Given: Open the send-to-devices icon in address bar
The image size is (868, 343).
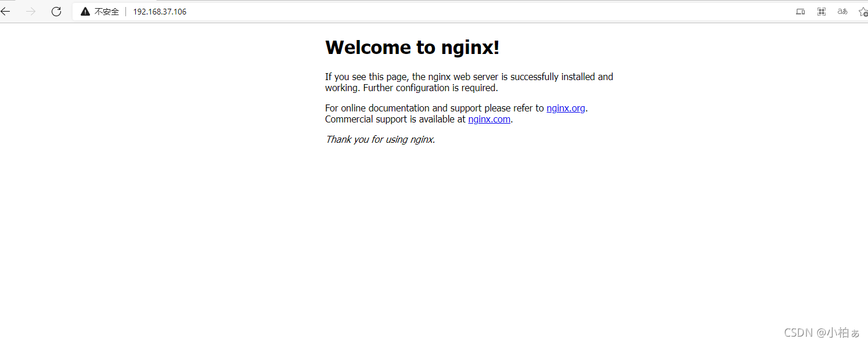Looking at the screenshot, I should pos(800,12).
